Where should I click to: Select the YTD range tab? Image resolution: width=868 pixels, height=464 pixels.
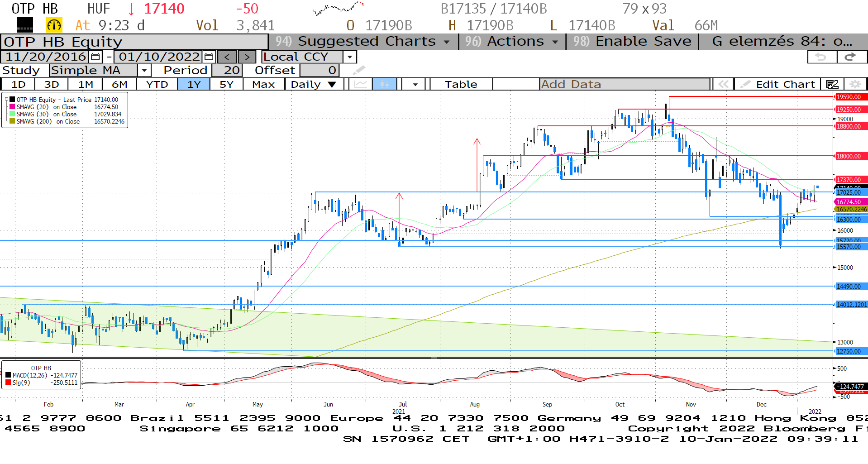pyautogui.click(x=157, y=84)
